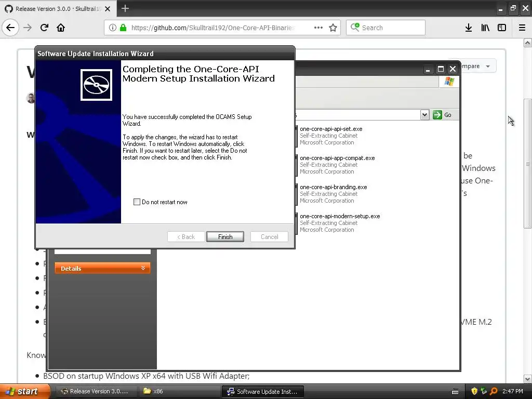Toggle Firefox sidebar icon
532x399 pixels.
pos(502,28)
